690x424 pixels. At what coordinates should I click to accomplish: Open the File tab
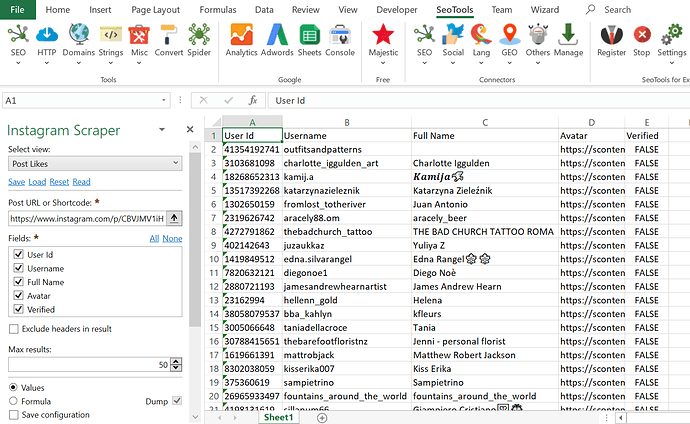(x=18, y=10)
